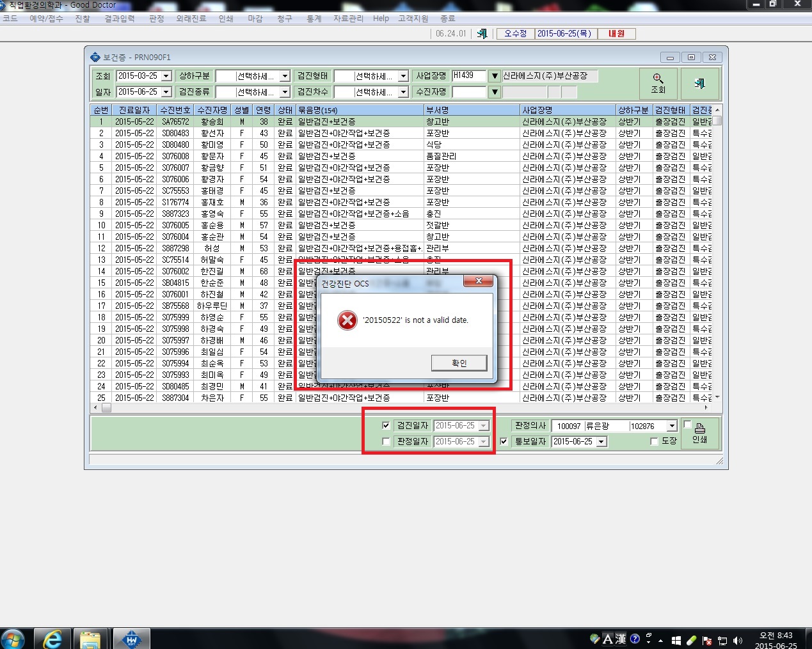Click the 인쇄 printer icon button
The image size is (812, 649).
pos(699,434)
